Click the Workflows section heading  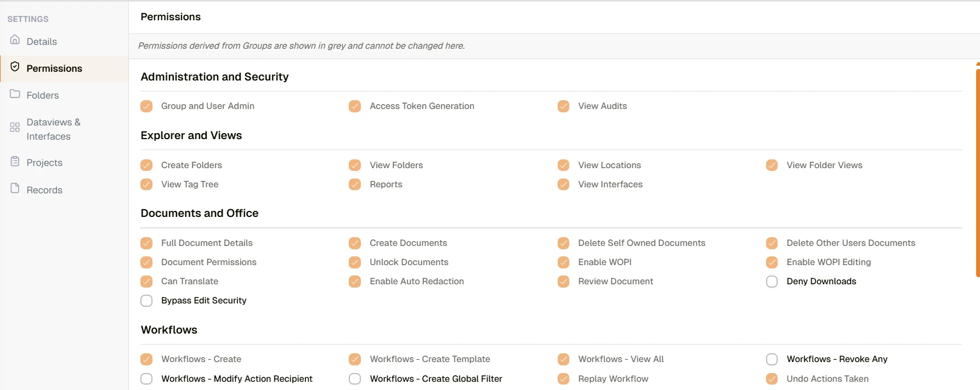[x=169, y=330]
